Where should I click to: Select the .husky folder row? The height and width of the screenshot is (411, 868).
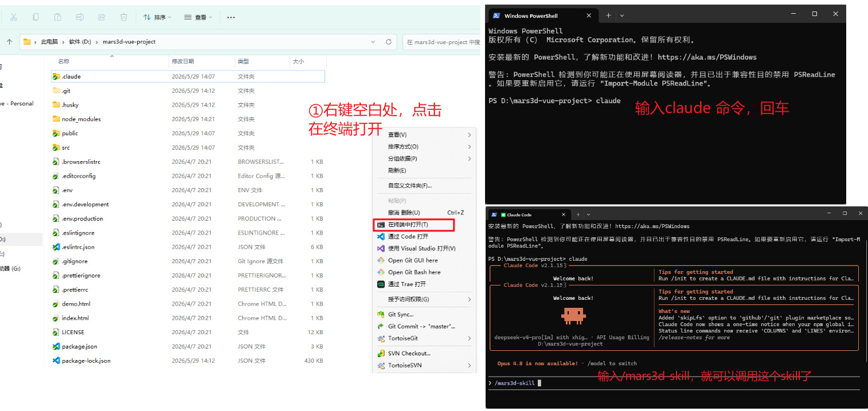187,105
